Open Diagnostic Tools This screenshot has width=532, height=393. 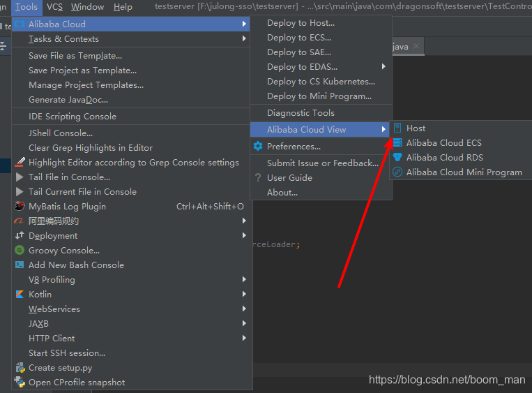point(321,113)
